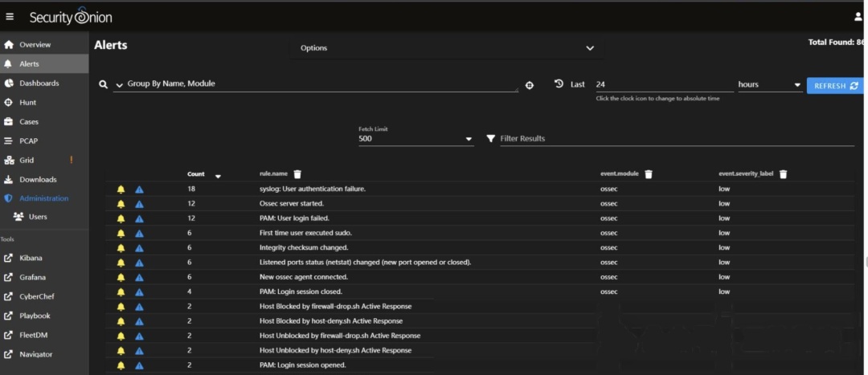Acknowledge the Ossec server started alert

[121, 204]
